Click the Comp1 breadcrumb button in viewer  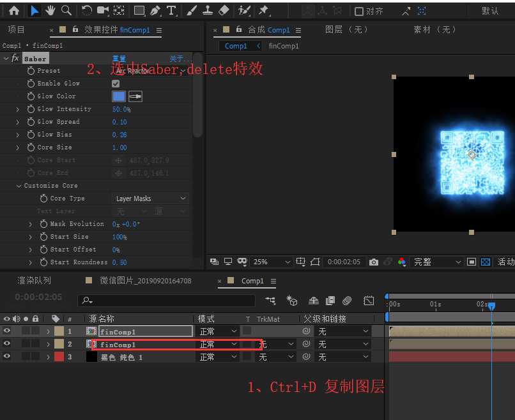(x=236, y=46)
